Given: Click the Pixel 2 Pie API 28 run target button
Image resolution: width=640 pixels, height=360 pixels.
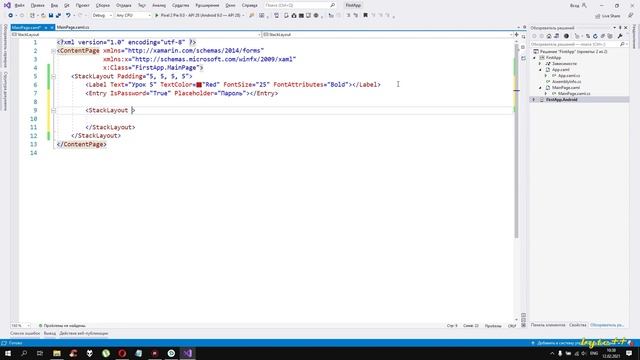Looking at the screenshot, I should pyautogui.click(x=200, y=15).
